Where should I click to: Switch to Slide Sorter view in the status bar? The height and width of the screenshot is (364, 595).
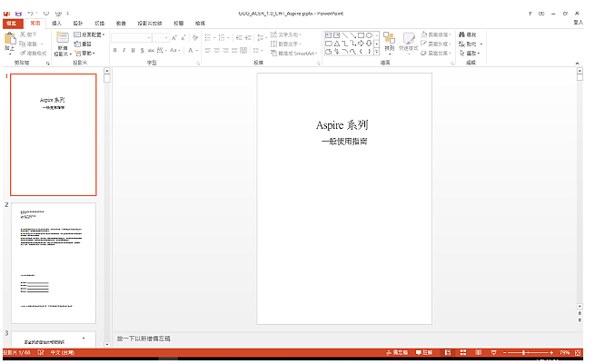click(463, 352)
